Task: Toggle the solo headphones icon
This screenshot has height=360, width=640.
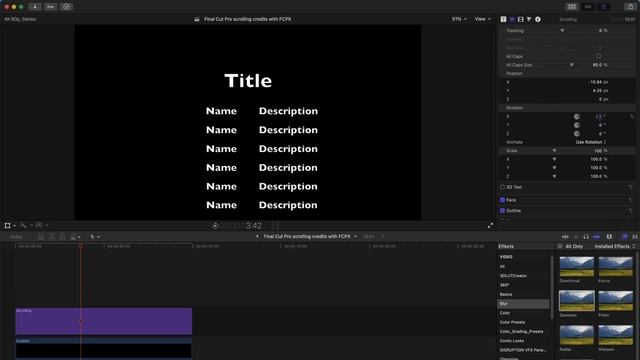Action: (x=586, y=236)
